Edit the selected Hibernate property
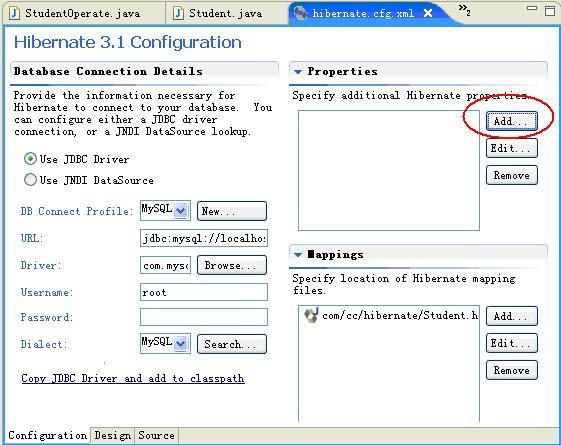 (512, 148)
